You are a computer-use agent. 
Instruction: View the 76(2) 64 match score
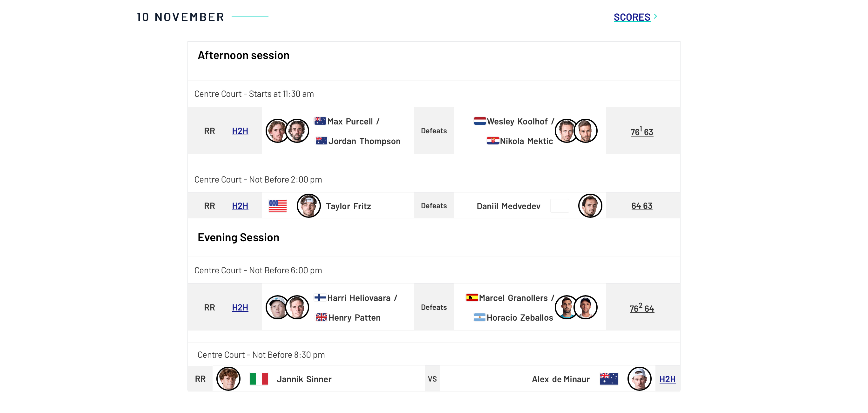point(641,308)
